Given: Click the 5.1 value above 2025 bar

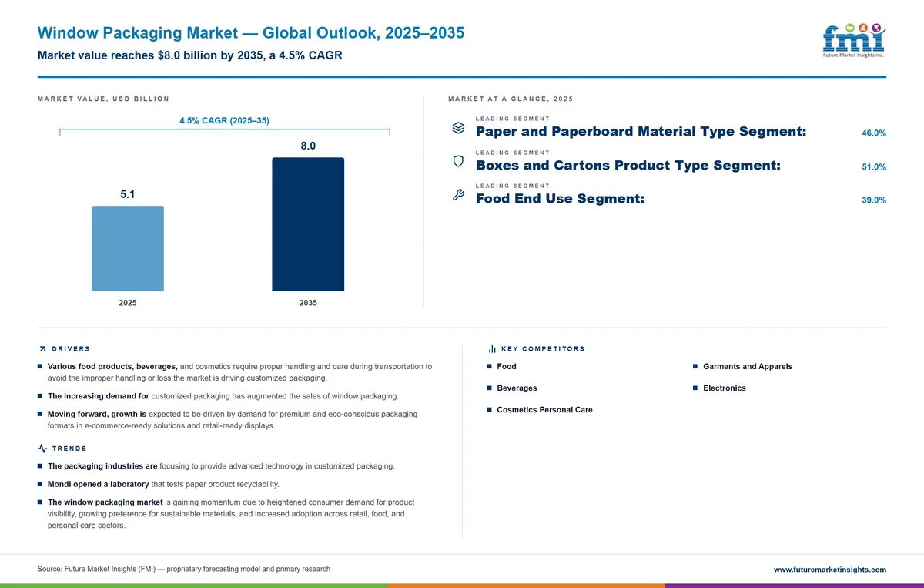Looking at the screenshot, I should pyautogui.click(x=128, y=195).
